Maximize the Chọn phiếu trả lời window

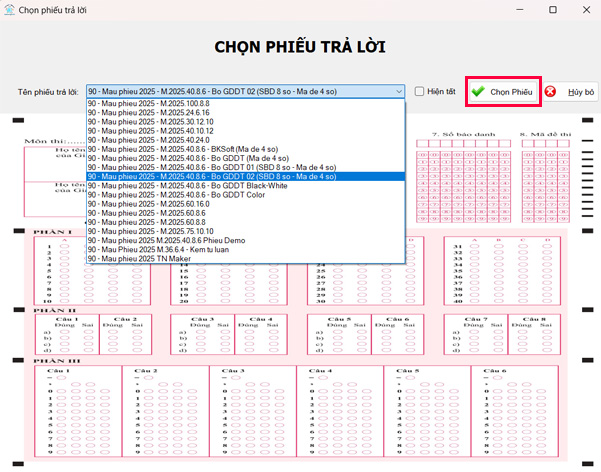(x=553, y=9)
